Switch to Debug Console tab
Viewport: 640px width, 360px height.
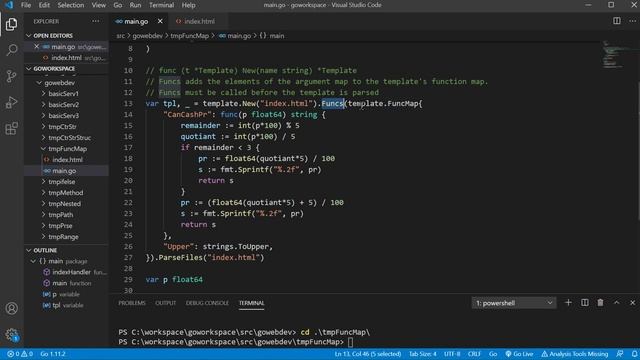(x=207, y=303)
